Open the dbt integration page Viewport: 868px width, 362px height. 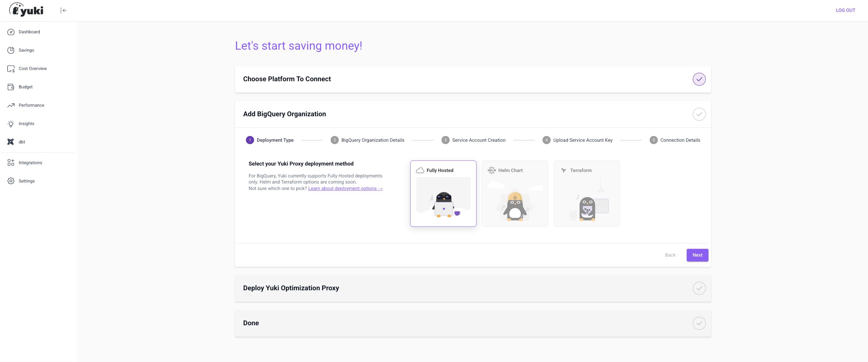[x=21, y=142]
